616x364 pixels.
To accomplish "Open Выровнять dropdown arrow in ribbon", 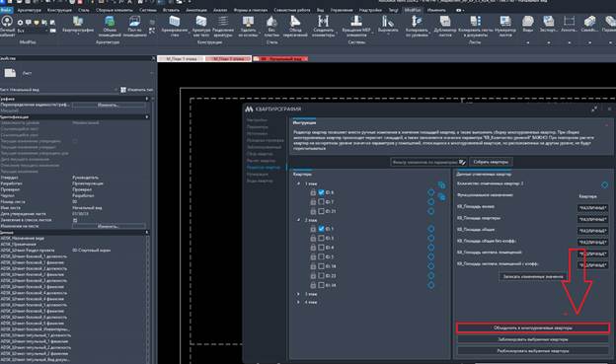I will [x=388, y=35].
